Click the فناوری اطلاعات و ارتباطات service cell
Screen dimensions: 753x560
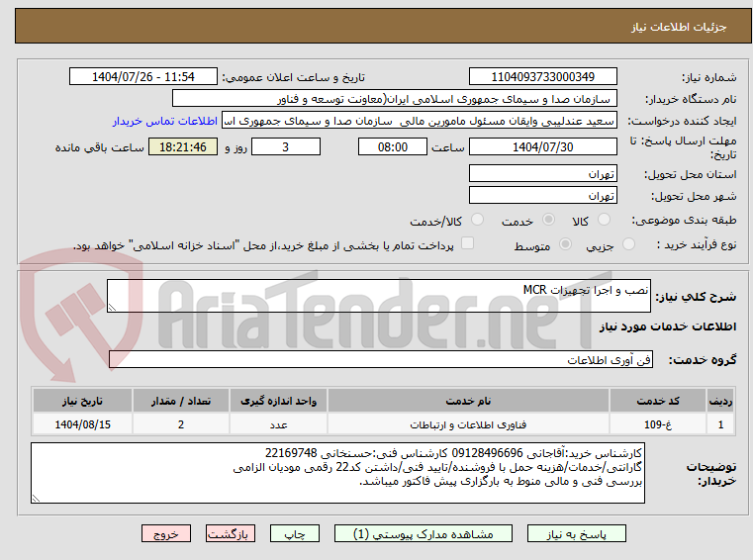pyautogui.click(x=468, y=424)
